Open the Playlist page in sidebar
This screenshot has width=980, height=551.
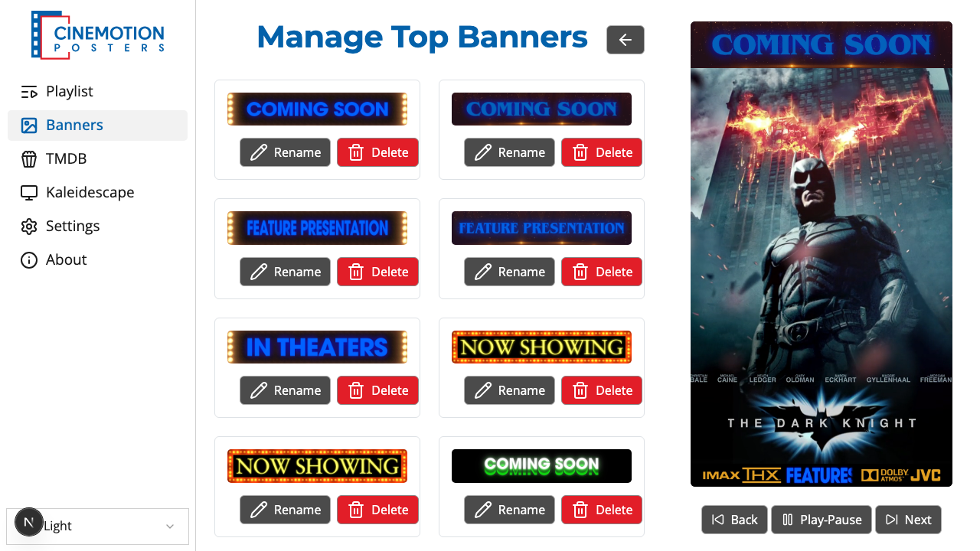click(97, 92)
